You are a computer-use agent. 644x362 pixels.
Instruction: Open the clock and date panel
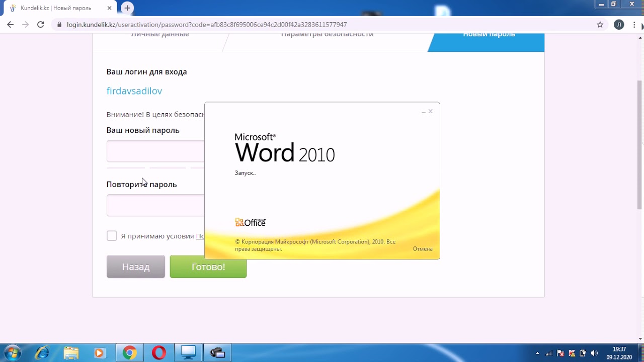[619, 353]
